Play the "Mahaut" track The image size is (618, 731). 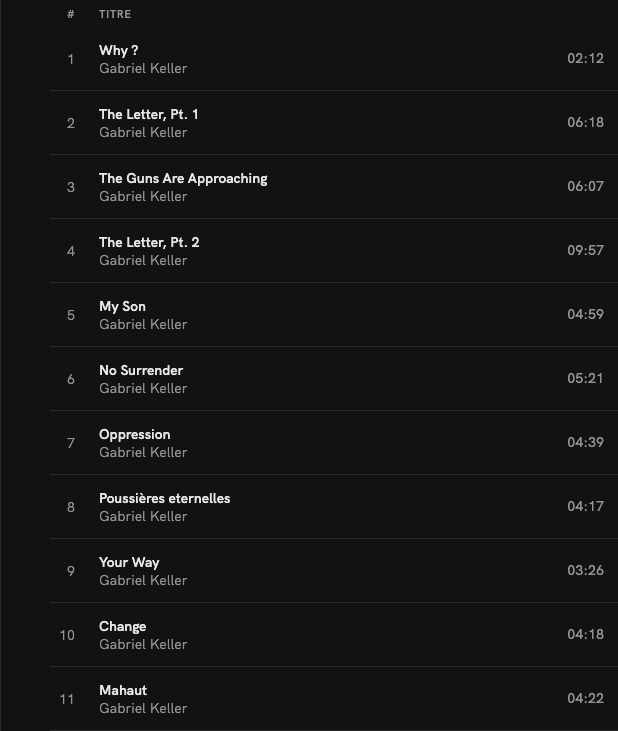point(123,690)
